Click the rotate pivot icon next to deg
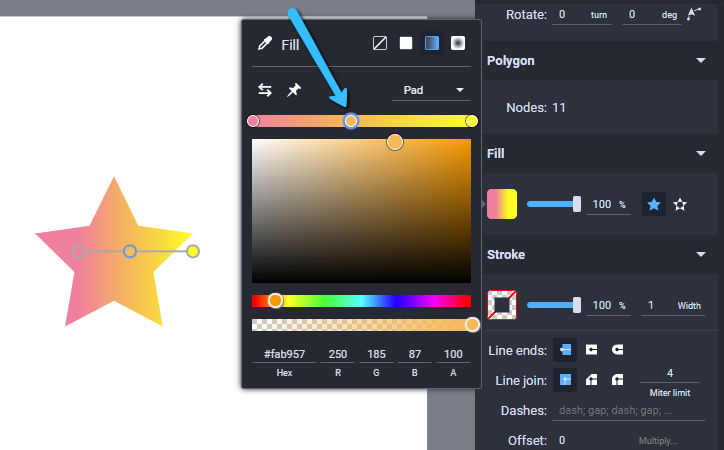The width and height of the screenshot is (724, 450). [x=694, y=14]
